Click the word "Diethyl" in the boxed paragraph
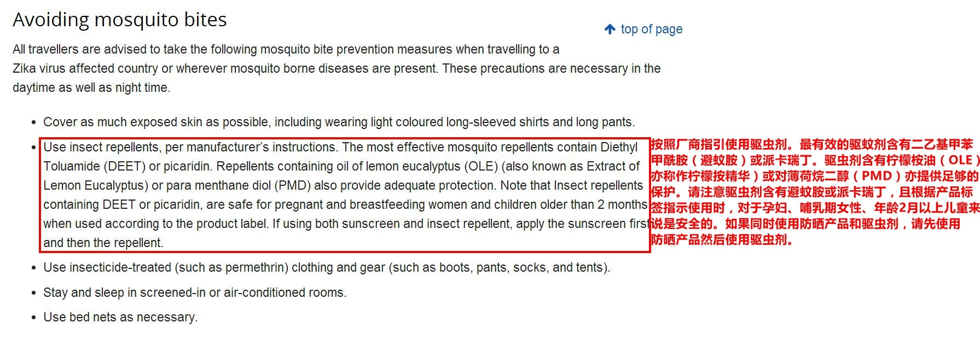This screenshot has width=980, height=340. click(x=619, y=147)
